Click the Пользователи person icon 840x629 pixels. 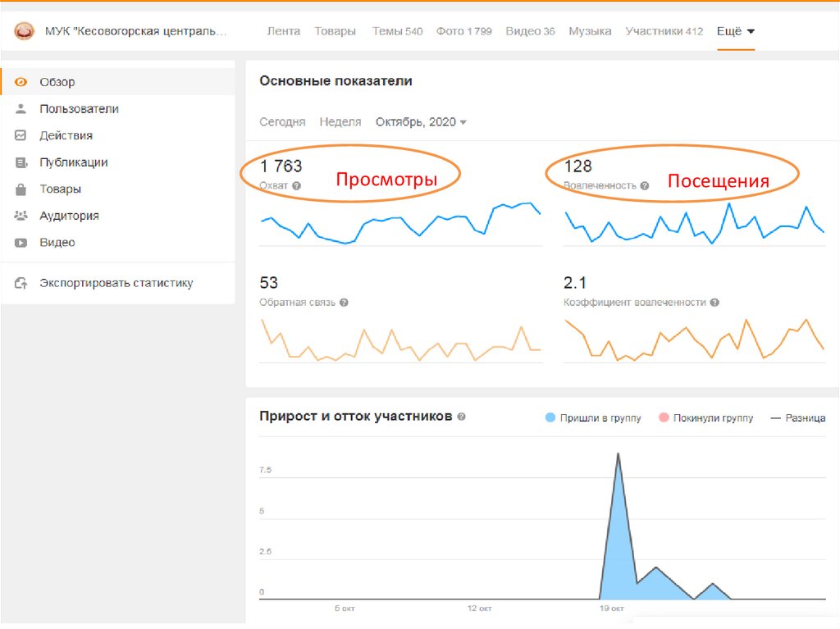tap(21, 109)
